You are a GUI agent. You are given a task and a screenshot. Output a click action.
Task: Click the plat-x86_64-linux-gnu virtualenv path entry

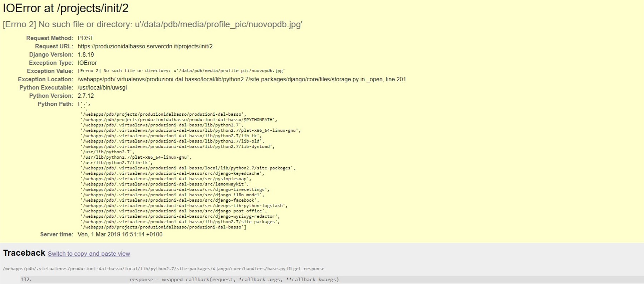[x=191, y=130]
